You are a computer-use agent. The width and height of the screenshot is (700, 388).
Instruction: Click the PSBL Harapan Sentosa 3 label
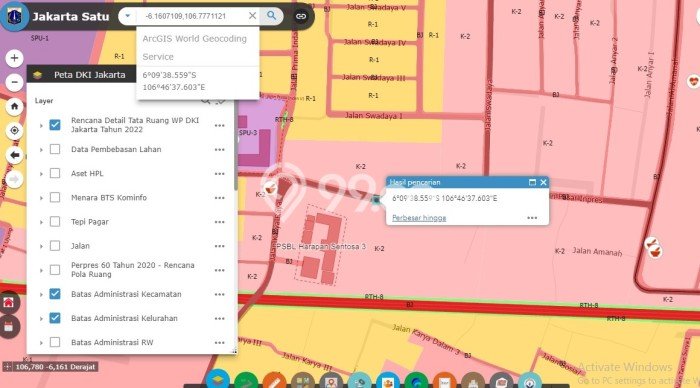click(321, 246)
